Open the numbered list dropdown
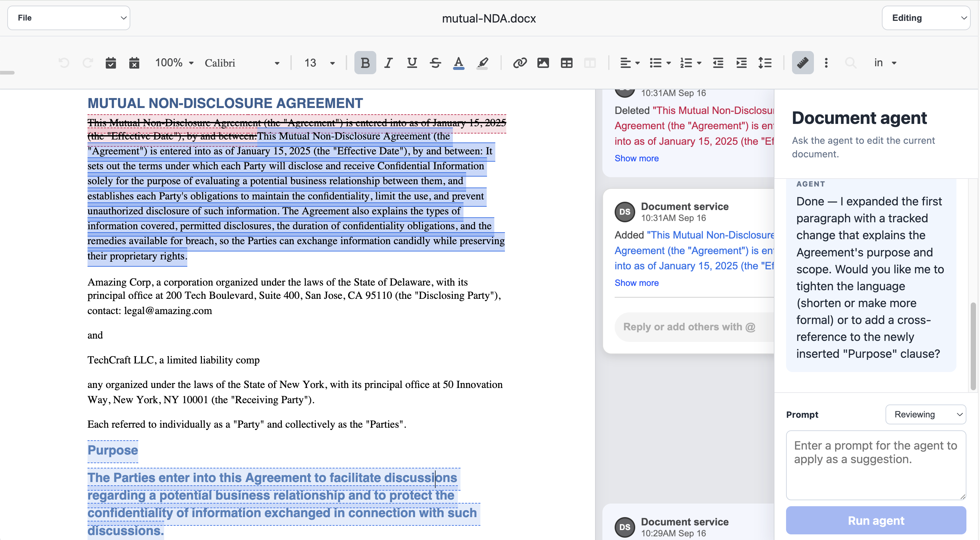 (x=691, y=63)
